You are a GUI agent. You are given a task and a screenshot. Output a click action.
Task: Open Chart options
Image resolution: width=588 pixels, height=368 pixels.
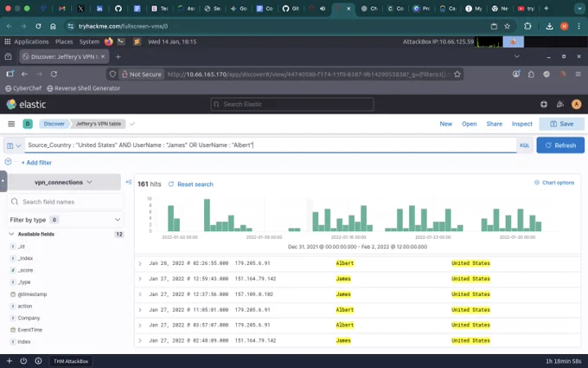[x=554, y=183]
